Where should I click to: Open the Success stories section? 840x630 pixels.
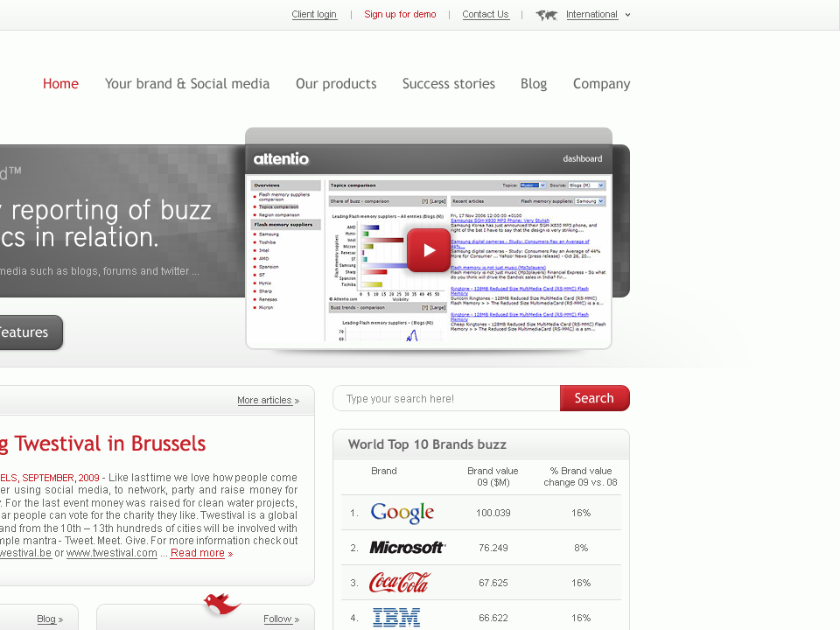[x=448, y=84]
